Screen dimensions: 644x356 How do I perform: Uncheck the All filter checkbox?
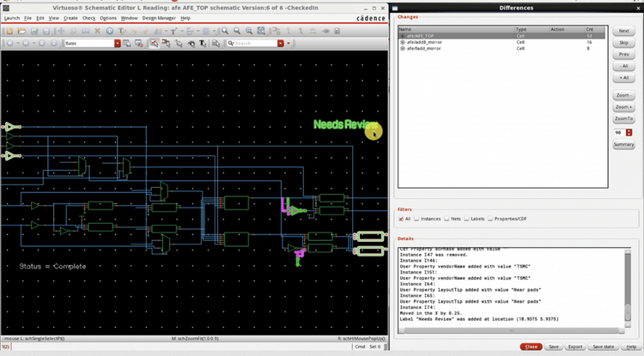[401, 219]
